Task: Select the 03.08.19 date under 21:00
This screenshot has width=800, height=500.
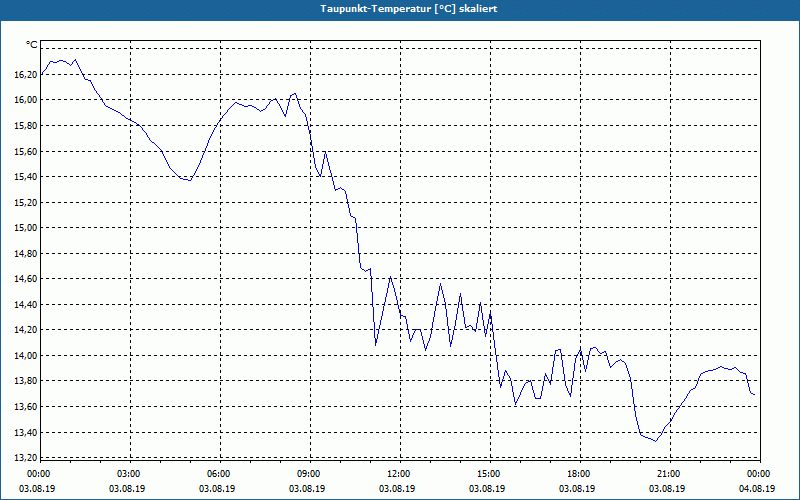Action: [667, 489]
